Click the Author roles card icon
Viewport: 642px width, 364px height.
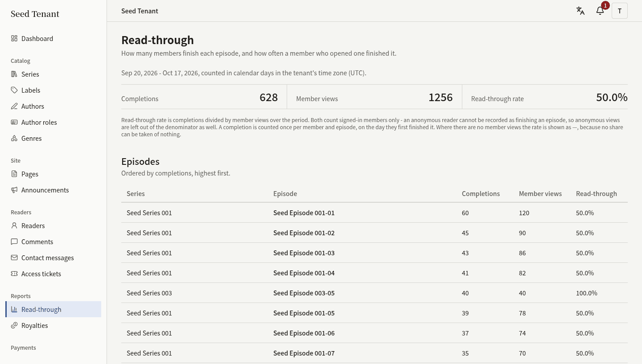(x=14, y=122)
